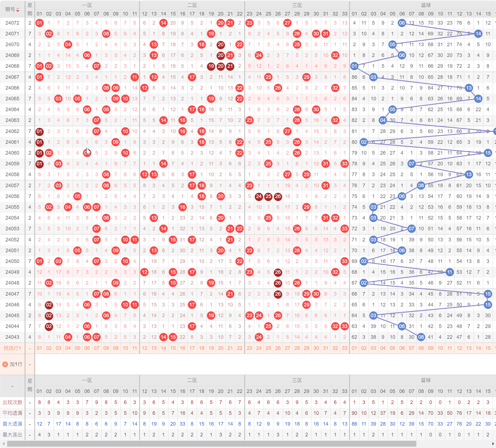Click blue ball 02 in row 24061
The width and height of the screenshot is (496, 448).
click(x=364, y=142)
